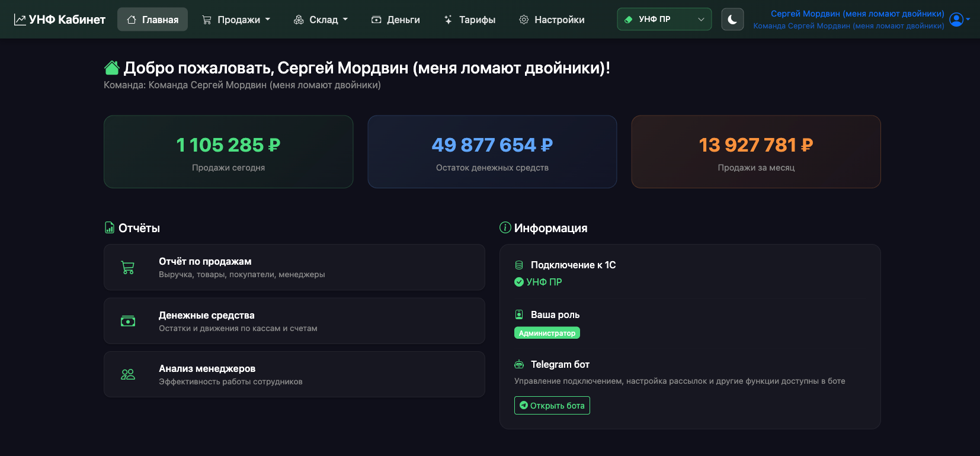Image resolution: width=980 pixels, height=456 pixels.
Task: Click the user profile avatar icon
Action: coord(956,19)
